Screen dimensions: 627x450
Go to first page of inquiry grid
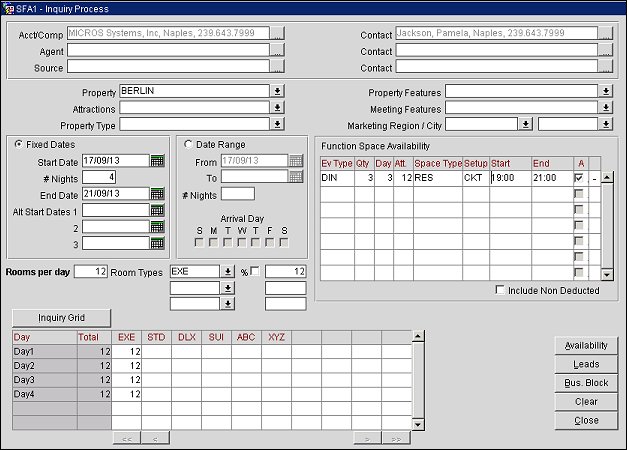(x=127, y=438)
